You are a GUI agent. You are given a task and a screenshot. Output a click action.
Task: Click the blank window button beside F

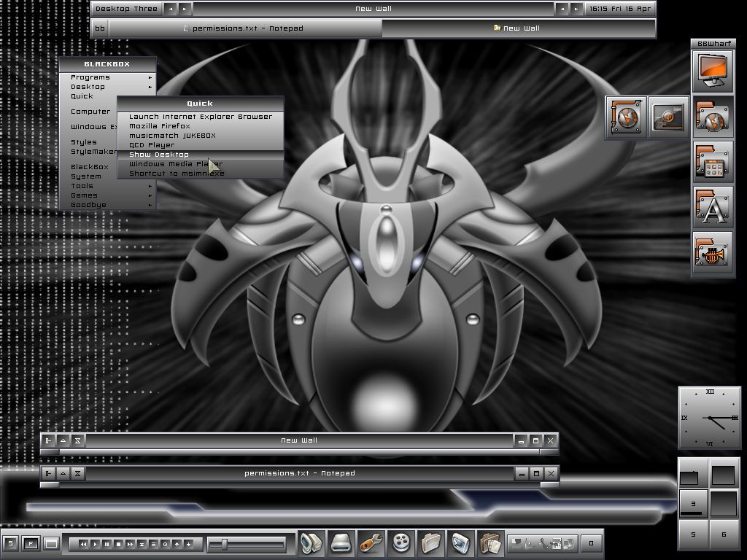tap(51, 543)
